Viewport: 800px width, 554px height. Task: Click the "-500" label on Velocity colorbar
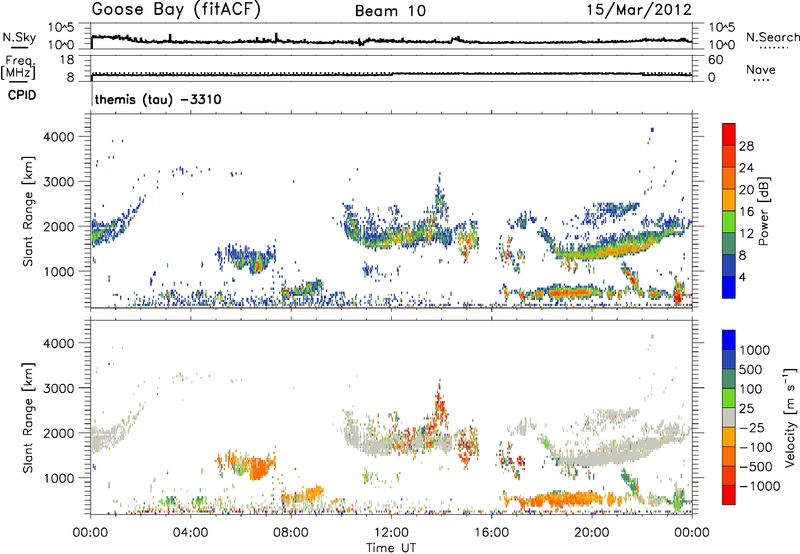755,467
